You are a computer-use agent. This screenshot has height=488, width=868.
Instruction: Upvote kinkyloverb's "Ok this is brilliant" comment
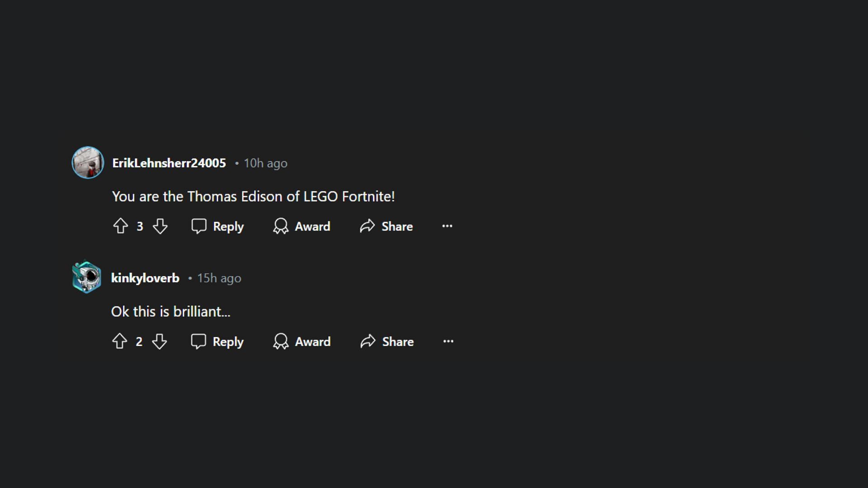119,341
